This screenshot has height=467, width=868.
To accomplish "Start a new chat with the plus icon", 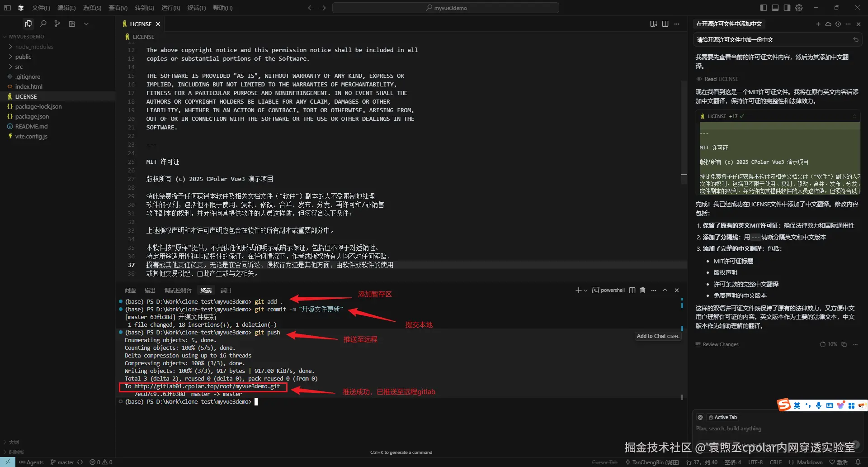I will 818,24.
